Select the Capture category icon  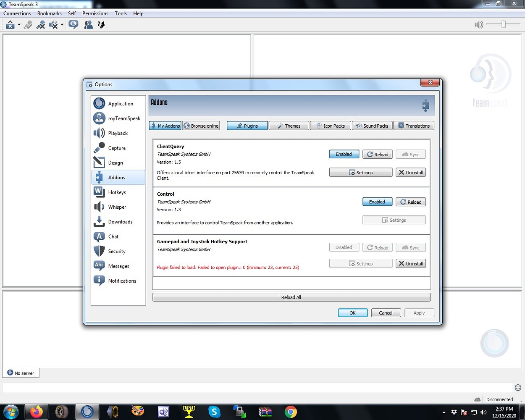coord(99,147)
